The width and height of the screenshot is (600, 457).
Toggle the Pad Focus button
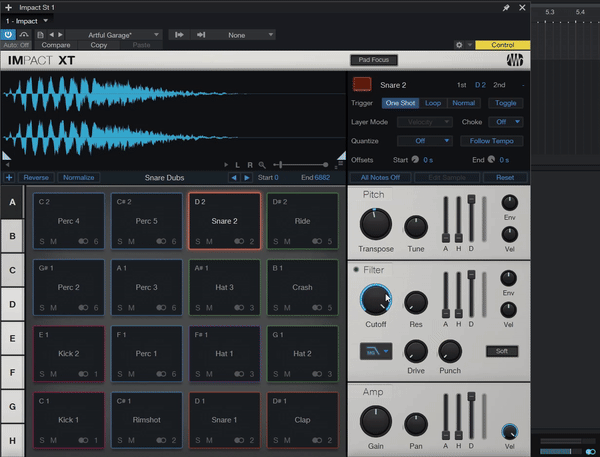click(x=373, y=60)
